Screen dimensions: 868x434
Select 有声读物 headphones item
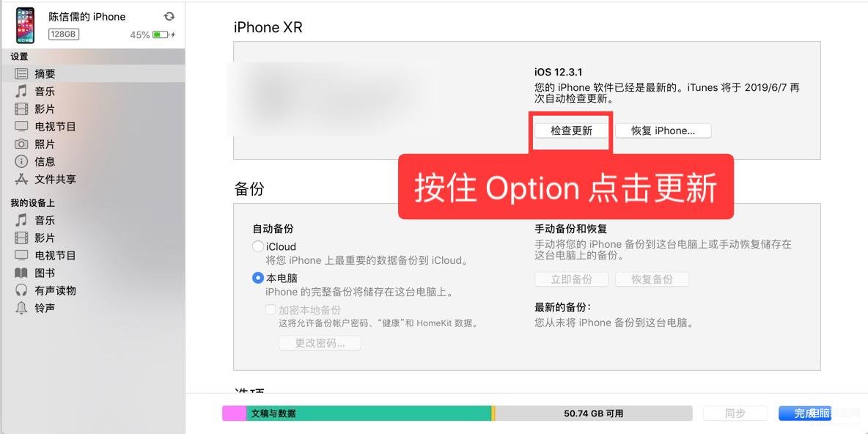point(92,290)
